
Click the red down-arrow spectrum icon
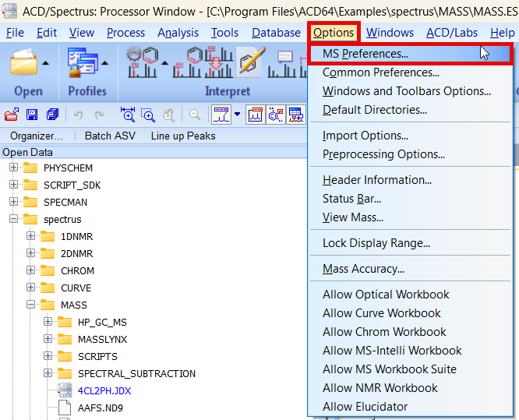point(219,62)
